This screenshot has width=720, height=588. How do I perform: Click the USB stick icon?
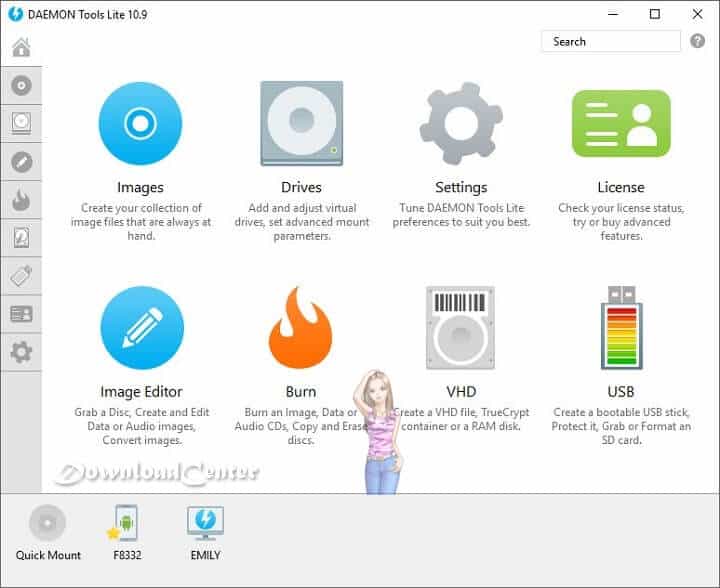pyautogui.click(x=622, y=328)
